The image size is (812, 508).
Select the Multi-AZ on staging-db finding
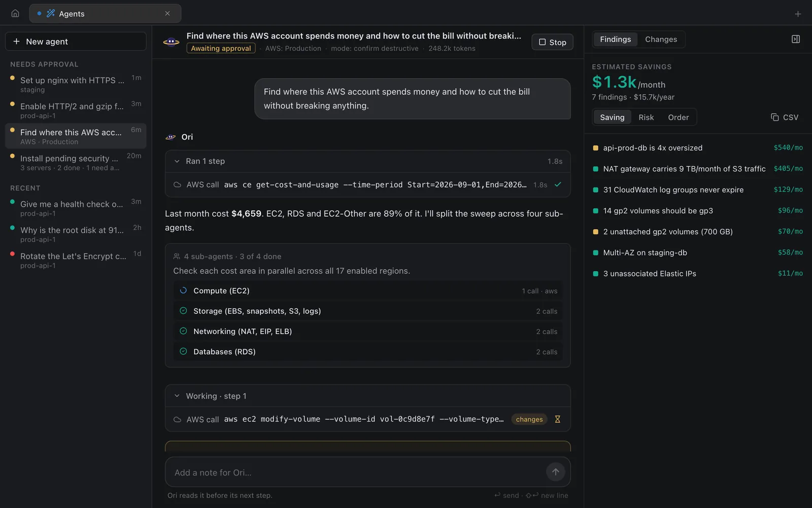pos(698,252)
